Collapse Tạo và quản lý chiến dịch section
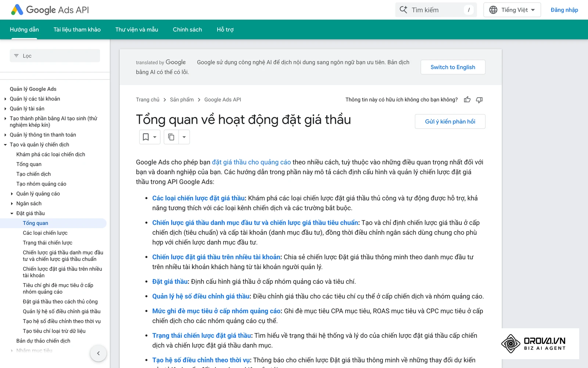 point(5,145)
